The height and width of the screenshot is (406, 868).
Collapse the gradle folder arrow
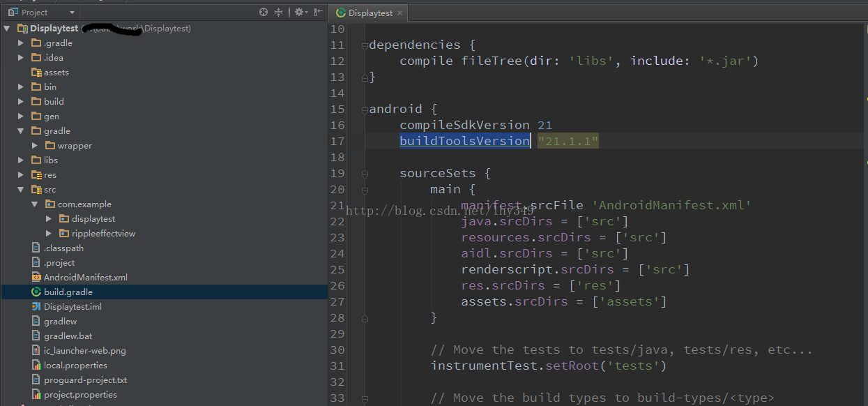21,131
